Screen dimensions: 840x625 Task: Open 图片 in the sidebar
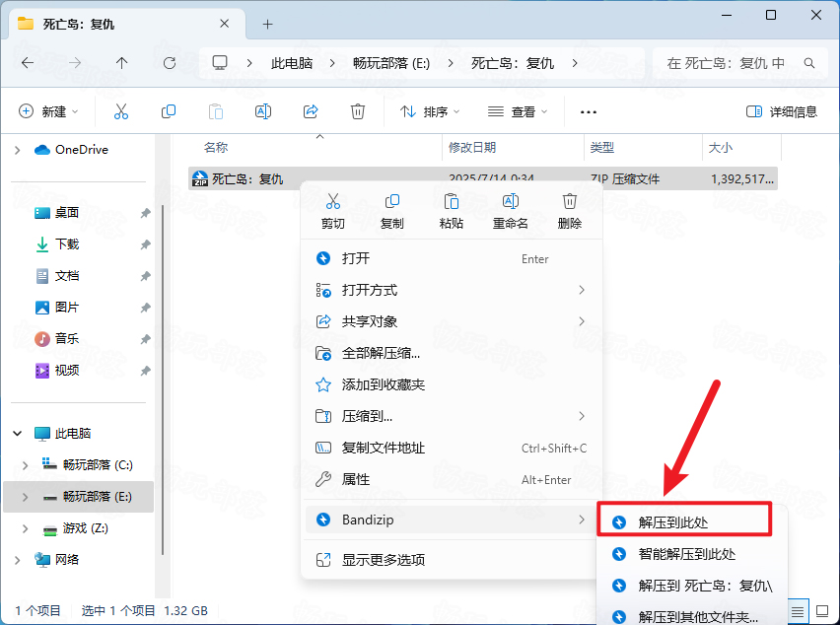tap(57, 308)
